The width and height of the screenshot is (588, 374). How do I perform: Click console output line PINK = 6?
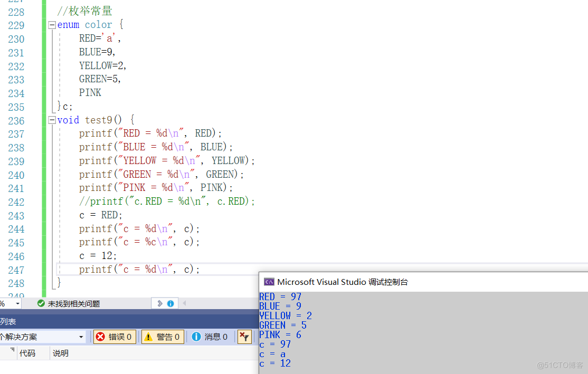(280, 334)
